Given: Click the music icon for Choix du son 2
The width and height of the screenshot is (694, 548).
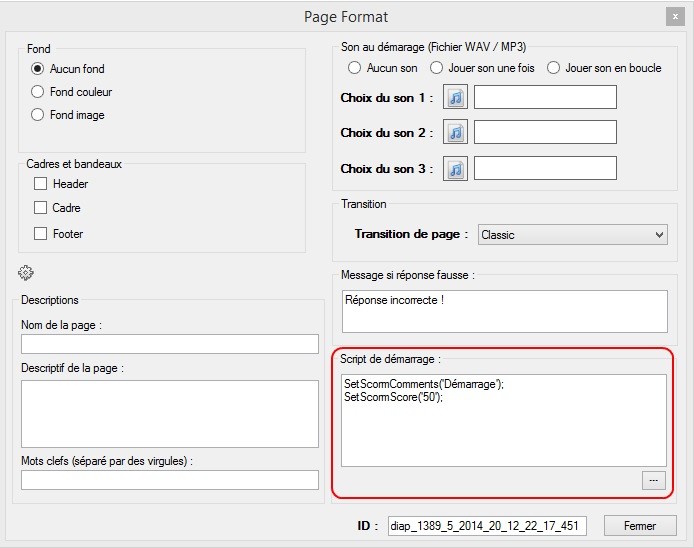Looking at the screenshot, I should point(455,132).
